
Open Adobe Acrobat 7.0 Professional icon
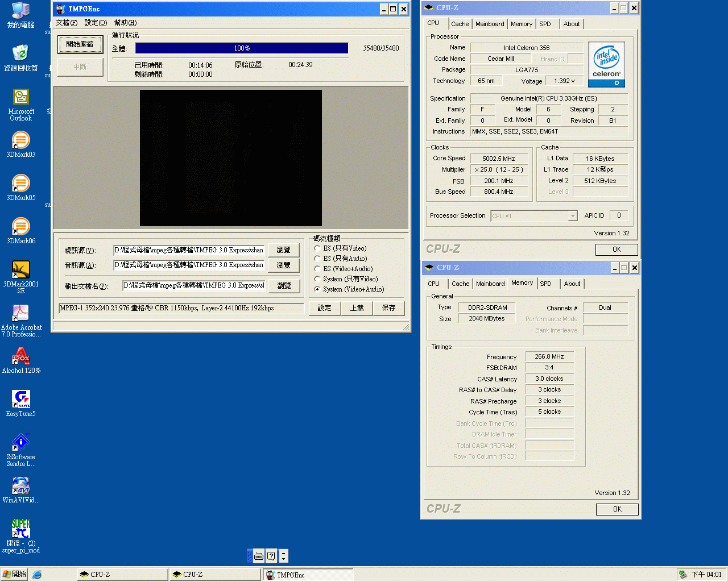21,320
